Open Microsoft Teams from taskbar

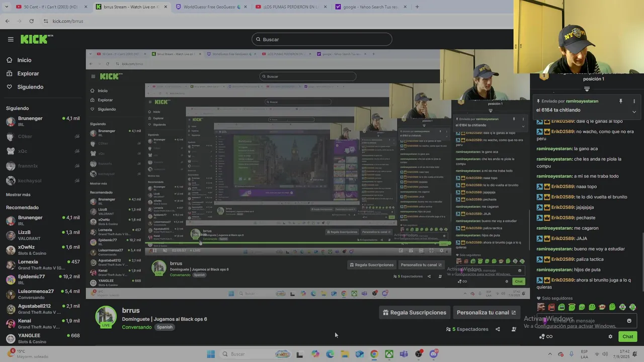[x=404, y=354]
